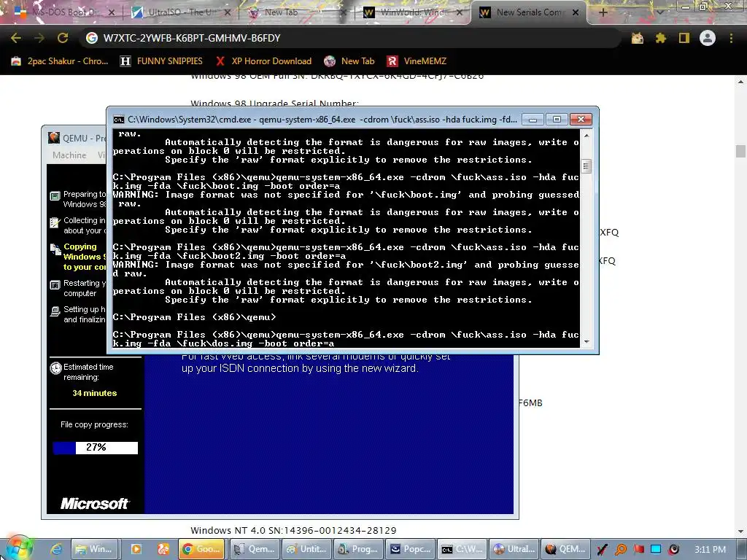
Task: Switch to UltraISO browser tab
Action: click(x=181, y=12)
